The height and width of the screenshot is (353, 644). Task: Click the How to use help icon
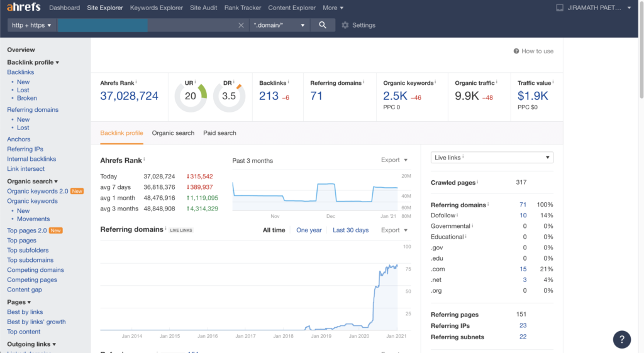click(x=516, y=52)
